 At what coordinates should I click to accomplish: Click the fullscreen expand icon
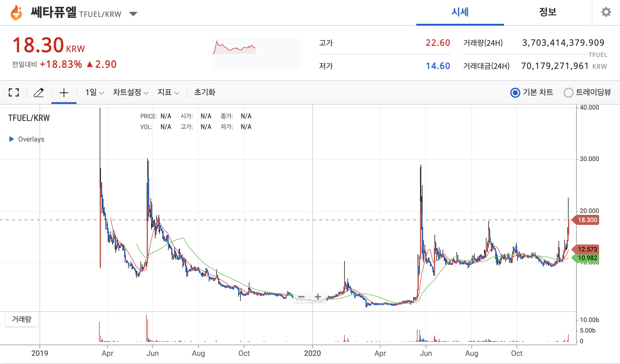[14, 92]
